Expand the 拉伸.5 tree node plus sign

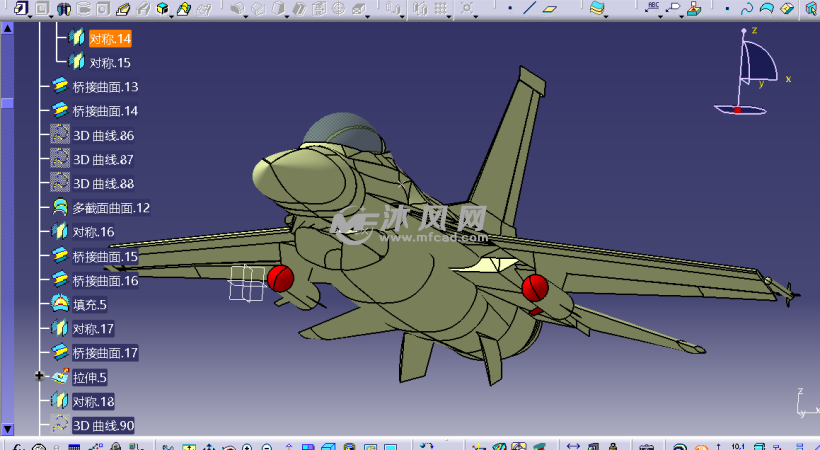(x=39, y=376)
